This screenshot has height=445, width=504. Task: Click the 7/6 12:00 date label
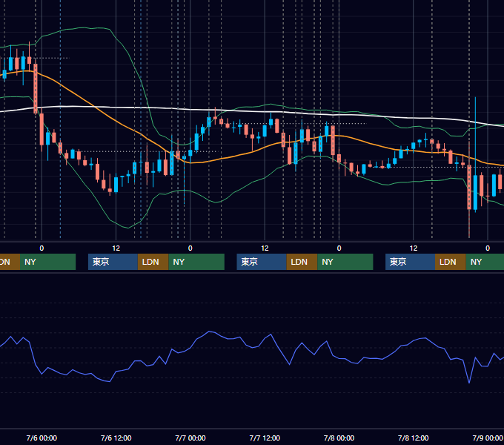[x=116, y=438]
